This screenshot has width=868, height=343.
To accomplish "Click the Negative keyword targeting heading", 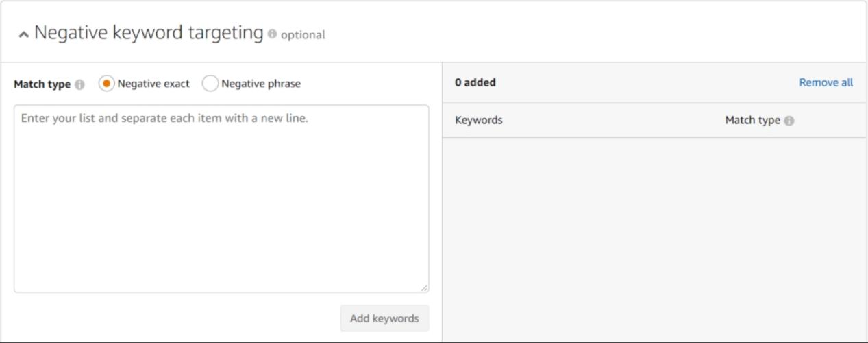I will tap(149, 33).
